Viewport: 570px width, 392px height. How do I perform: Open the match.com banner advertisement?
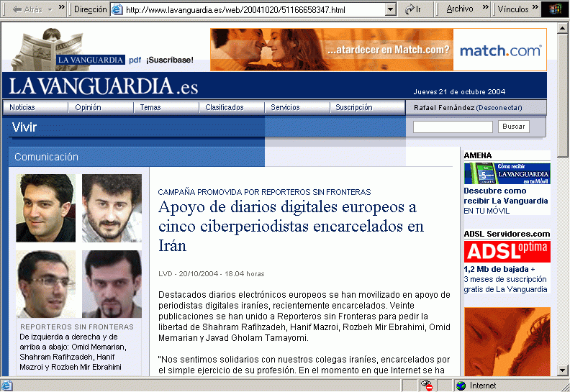(x=378, y=50)
